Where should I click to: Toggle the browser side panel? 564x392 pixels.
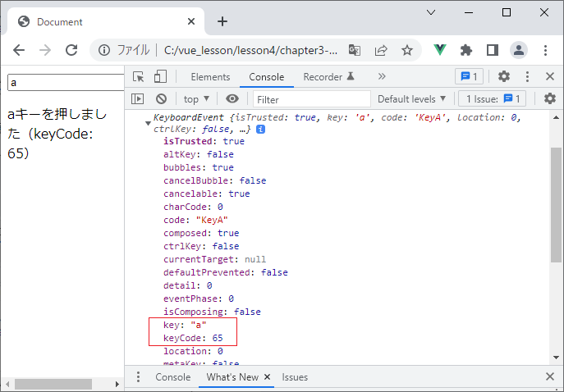pos(493,50)
